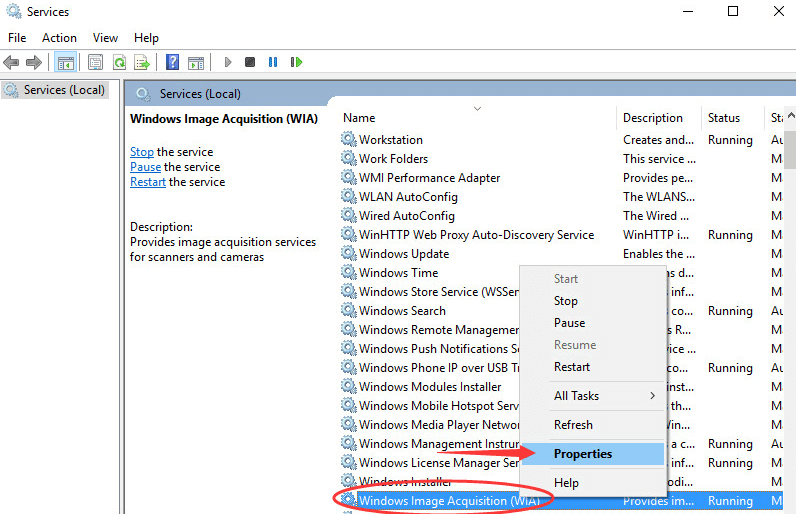
Task: Click the Forward arrow toolbar icon
Action: pyautogui.click(x=34, y=62)
